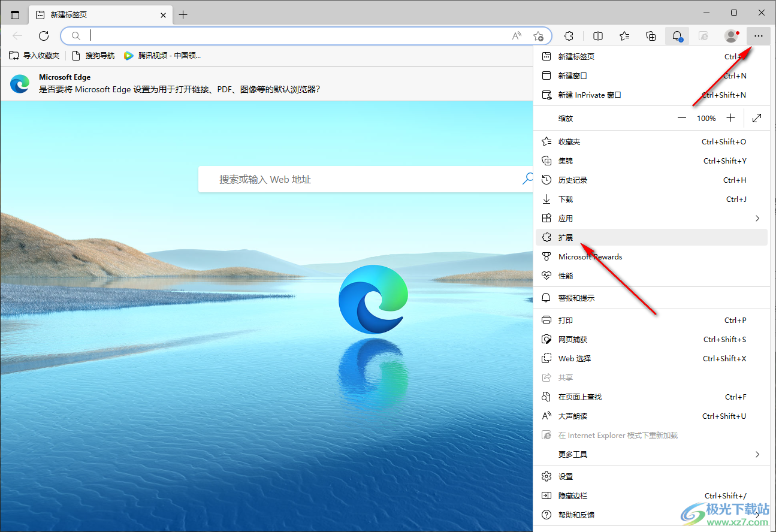776x532 pixels.
Task: Select 新建 InPrivate 窗口 menu entry
Action: click(x=651, y=95)
